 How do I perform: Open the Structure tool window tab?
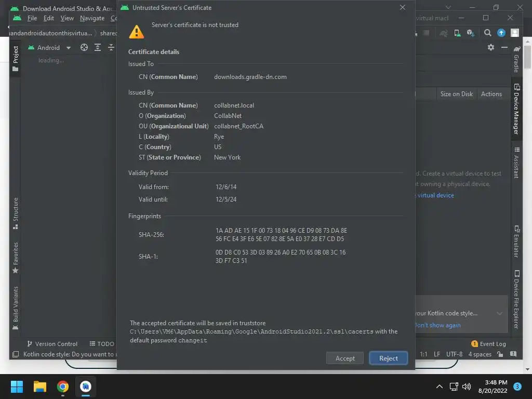click(x=15, y=213)
